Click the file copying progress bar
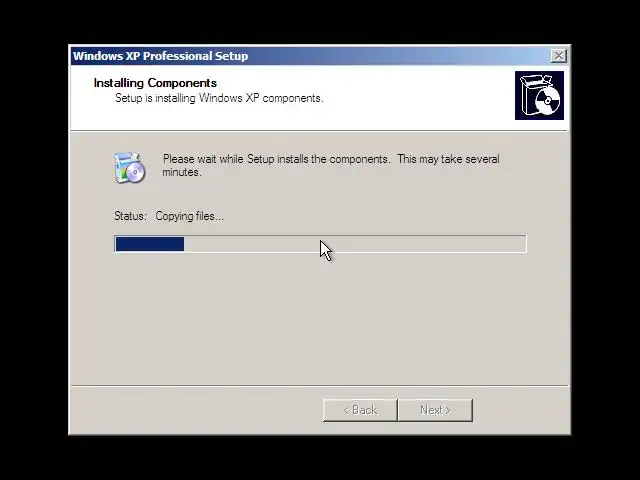Viewport: 640px width, 480px height. click(x=320, y=244)
